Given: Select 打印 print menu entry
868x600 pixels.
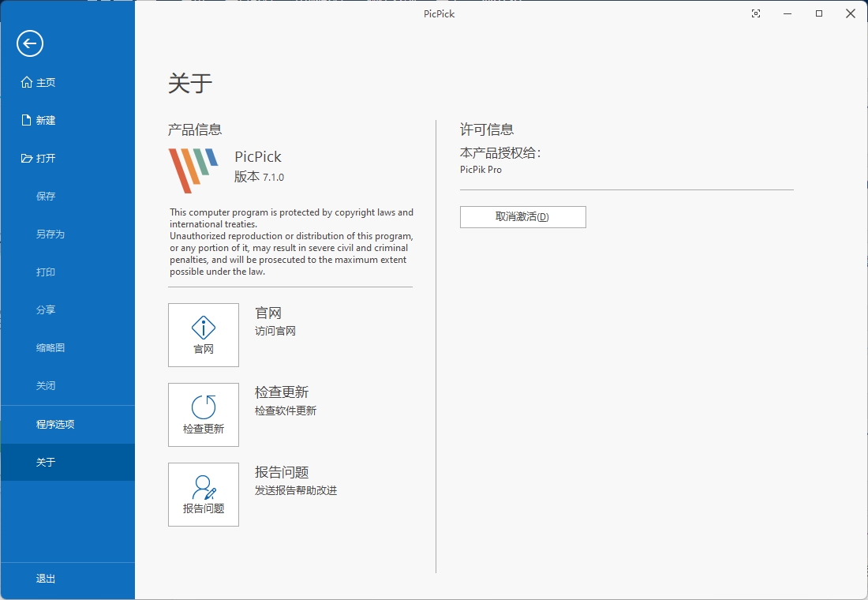Looking at the screenshot, I should pos(46,272).
